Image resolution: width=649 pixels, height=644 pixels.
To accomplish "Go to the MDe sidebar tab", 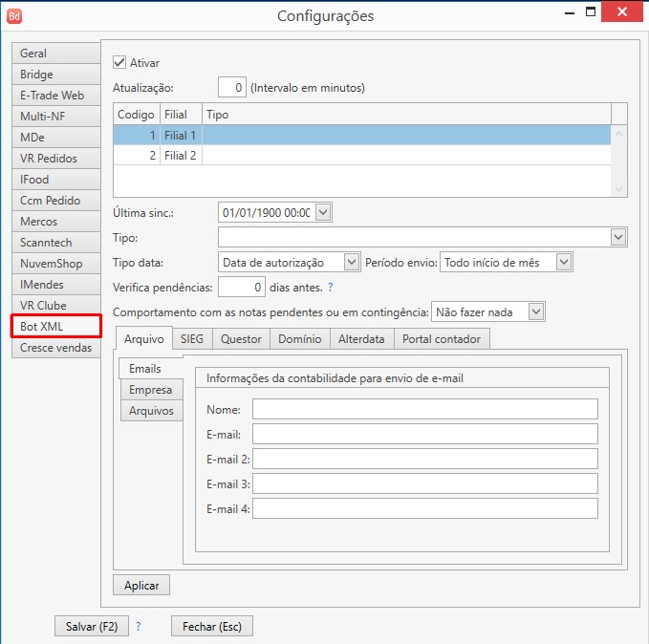I will [56, 138].
